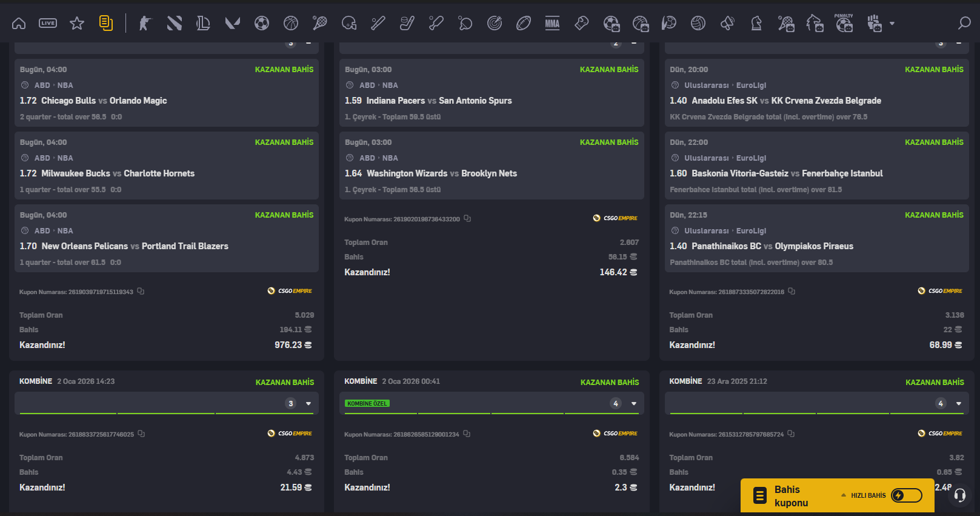Expand more sports dropdown arrow in top bar
This screenshot has width=980, height=516.
[x=892, y=24]
